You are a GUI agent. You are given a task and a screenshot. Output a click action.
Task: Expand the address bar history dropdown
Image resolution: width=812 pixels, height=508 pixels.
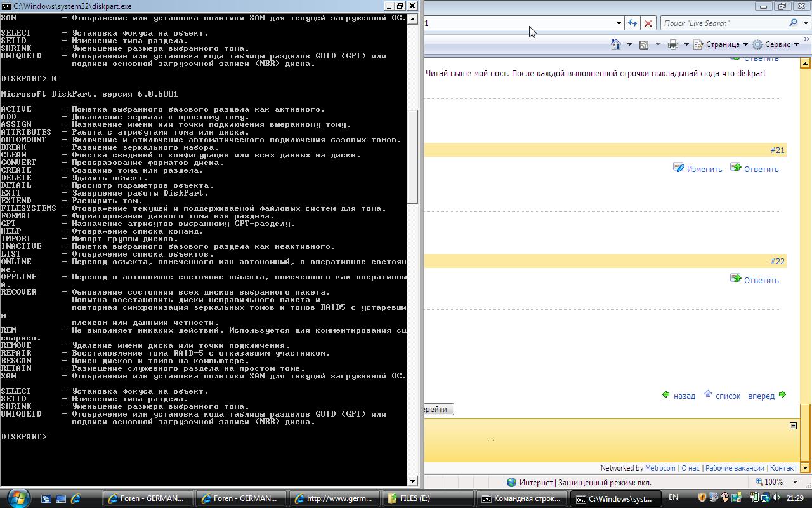coord(619,23)
